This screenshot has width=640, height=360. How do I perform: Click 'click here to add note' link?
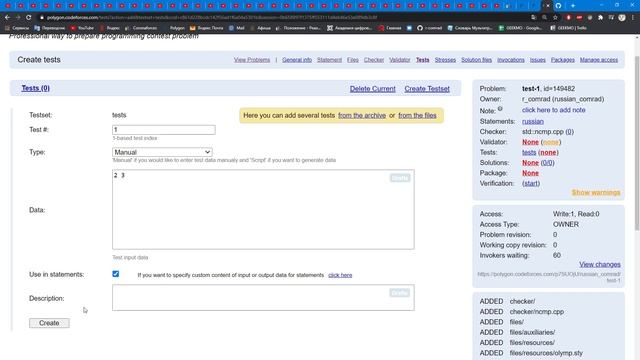tap(553, 110)
